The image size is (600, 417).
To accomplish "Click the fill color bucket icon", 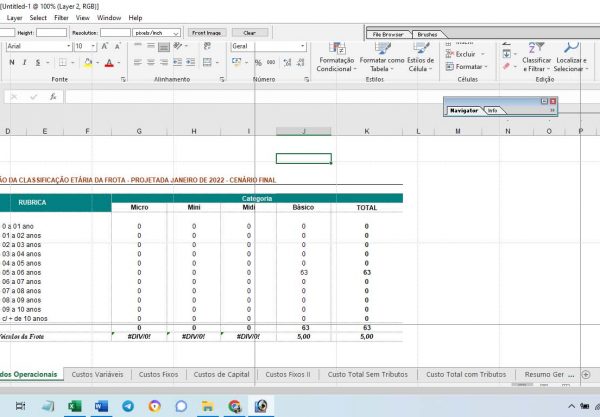I will pos(87,63).
